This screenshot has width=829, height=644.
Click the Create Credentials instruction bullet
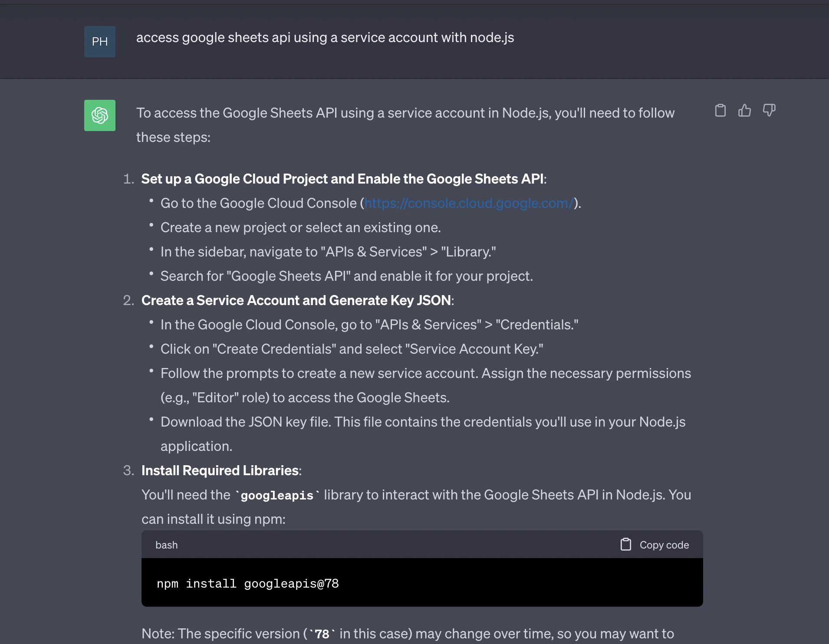click(x=352, y=349)
